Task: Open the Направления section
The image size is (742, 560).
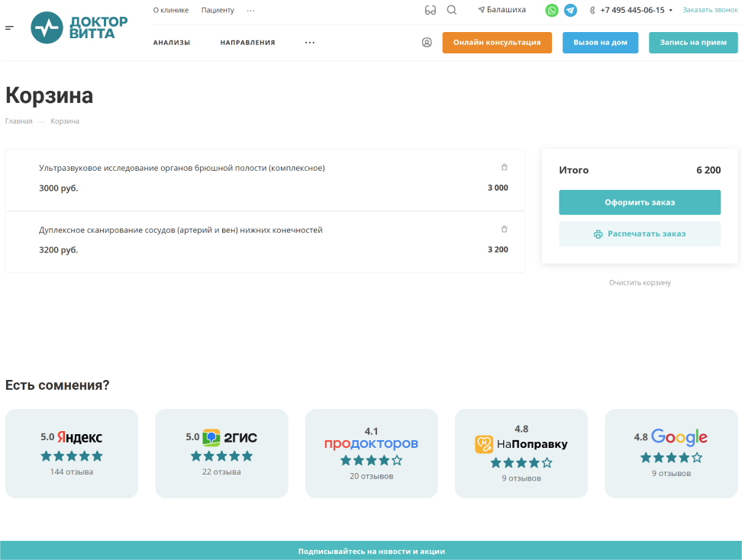Action: 247,43
